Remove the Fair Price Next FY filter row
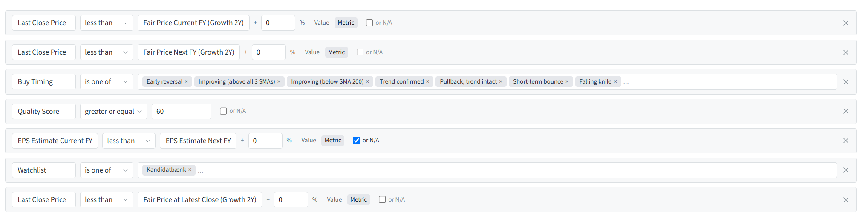This screenshot has width=868, height=216. point(845,52)
